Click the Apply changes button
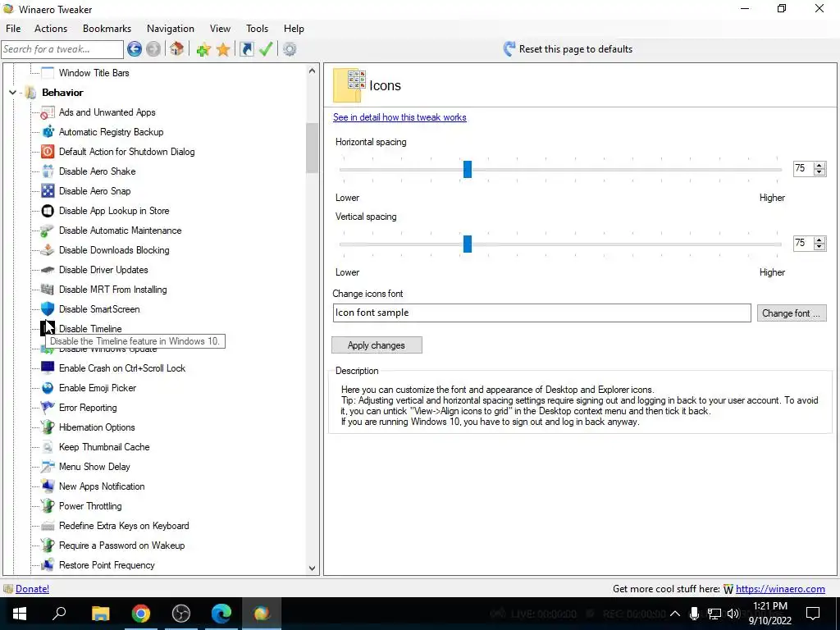840x630 pixels. [x=377, y=345]
